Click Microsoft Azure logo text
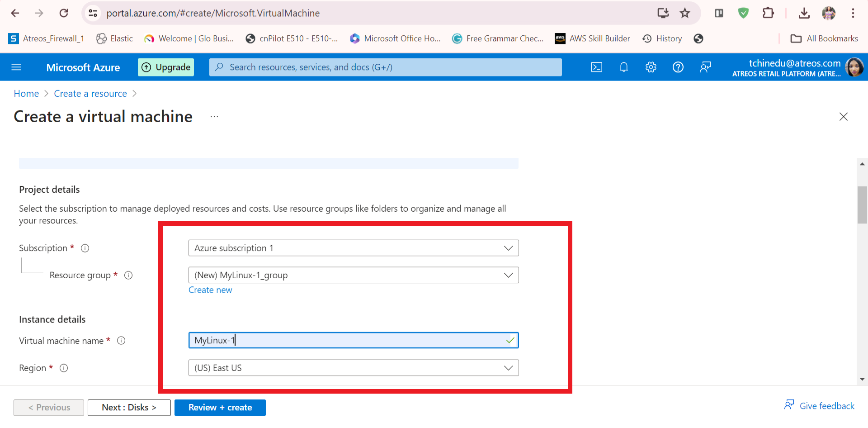 pyautogui.click(x=83, y=67)
